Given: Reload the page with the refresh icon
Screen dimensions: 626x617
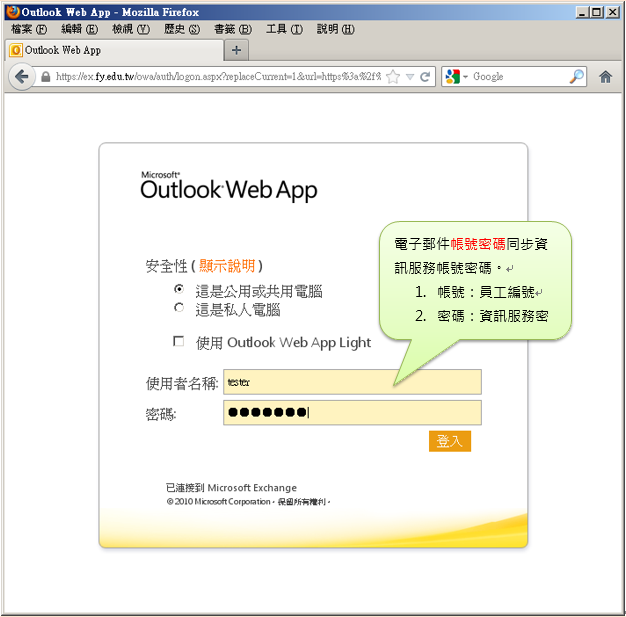Looking at the screenshot, I should [x=425, y=77].
